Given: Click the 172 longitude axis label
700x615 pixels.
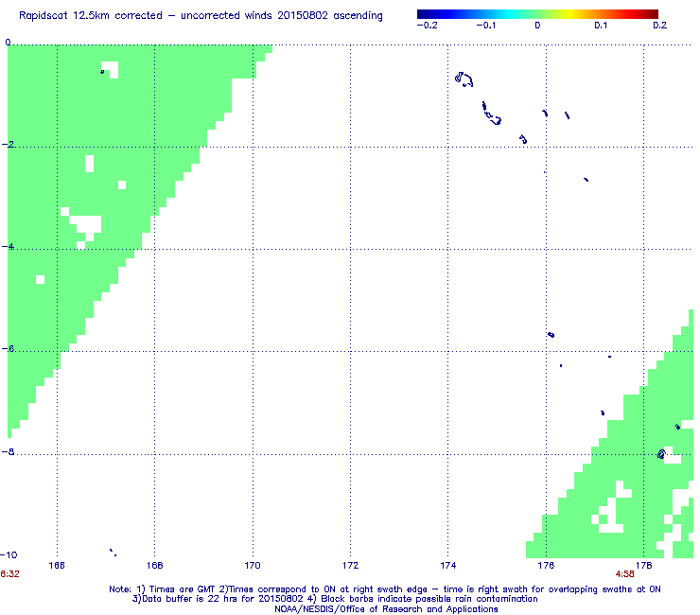Looking at the screenshot, I should click(x=350, y=566).
